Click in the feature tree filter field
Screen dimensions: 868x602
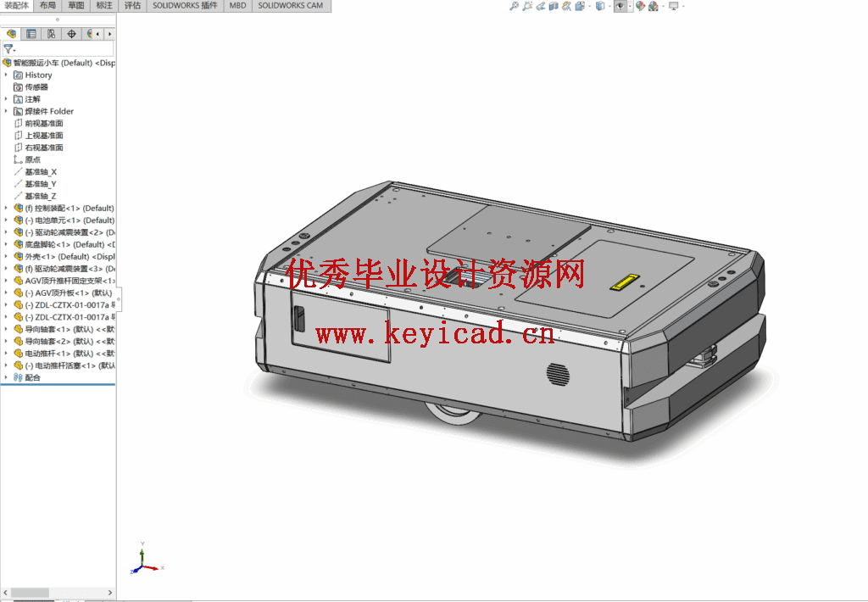pyautogui.click(x=64, y=49)
